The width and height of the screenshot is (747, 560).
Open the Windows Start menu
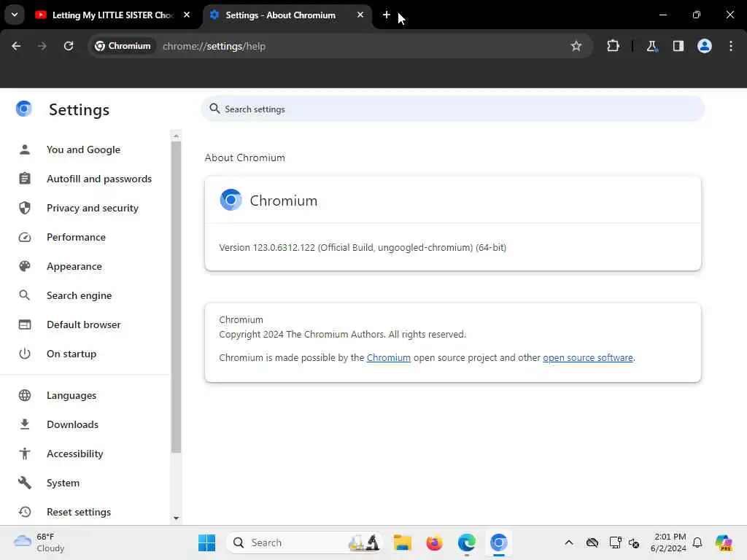click(206, 542)
